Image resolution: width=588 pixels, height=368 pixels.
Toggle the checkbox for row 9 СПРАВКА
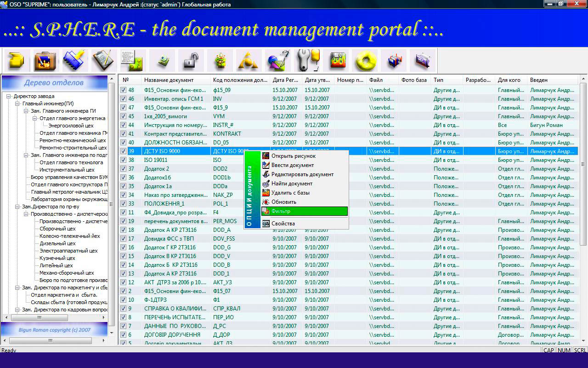click(123, 309)
